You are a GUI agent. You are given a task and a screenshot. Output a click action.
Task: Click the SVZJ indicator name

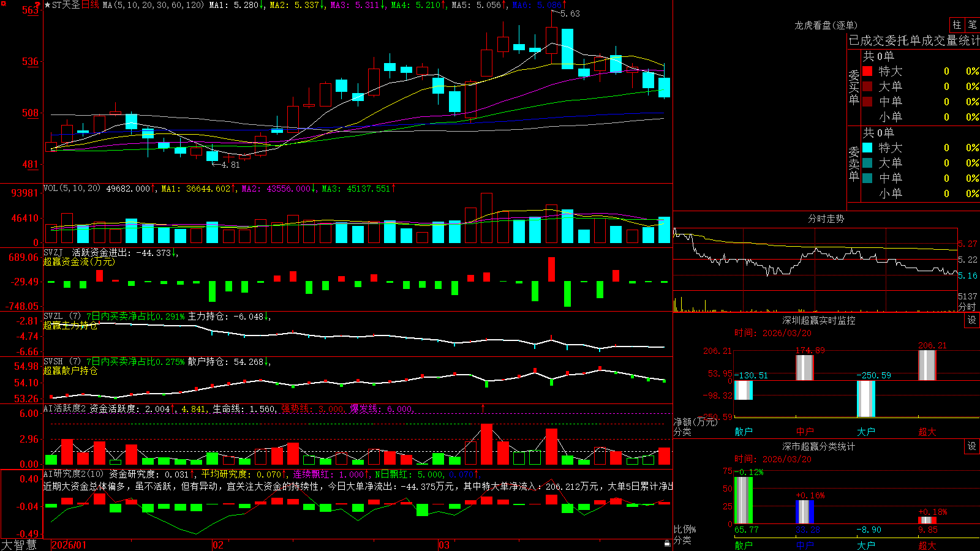53,252
